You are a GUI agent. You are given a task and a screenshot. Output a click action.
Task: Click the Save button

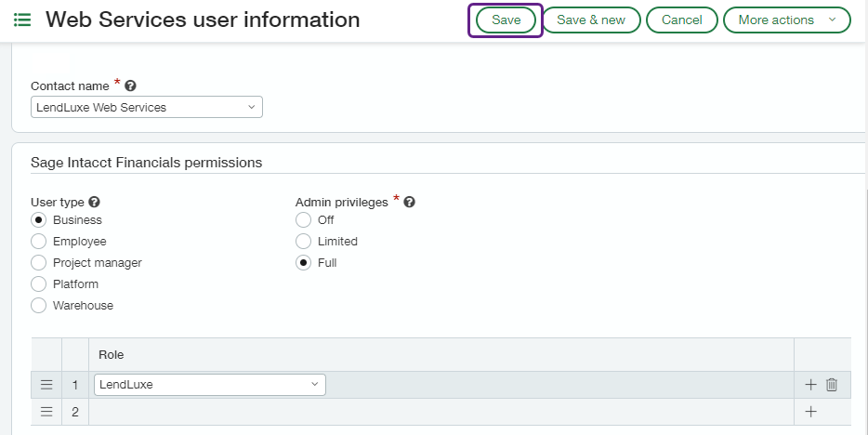[506, 20]
